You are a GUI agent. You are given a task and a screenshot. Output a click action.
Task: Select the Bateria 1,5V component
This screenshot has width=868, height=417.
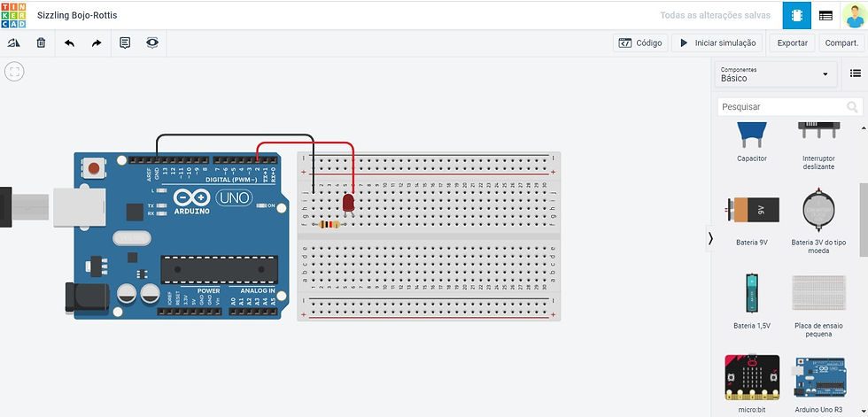click(752, 301)
